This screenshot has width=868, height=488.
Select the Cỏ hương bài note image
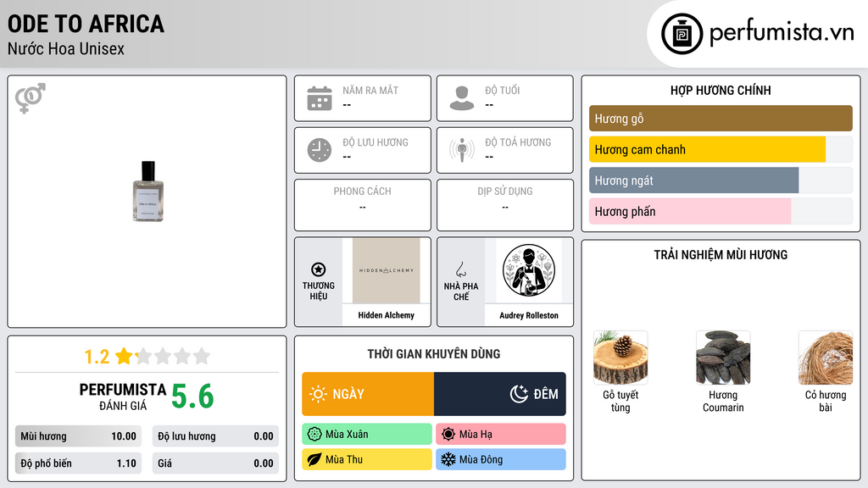(x=826, y=358)
